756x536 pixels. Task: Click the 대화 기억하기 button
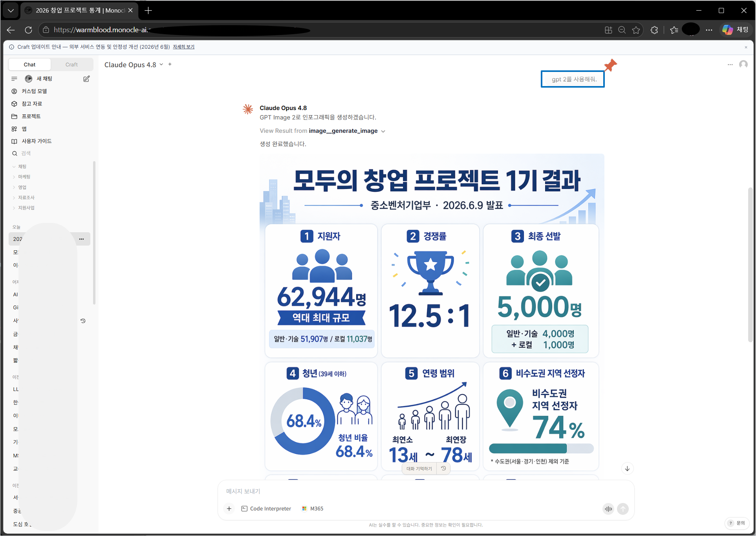point(419,468)
